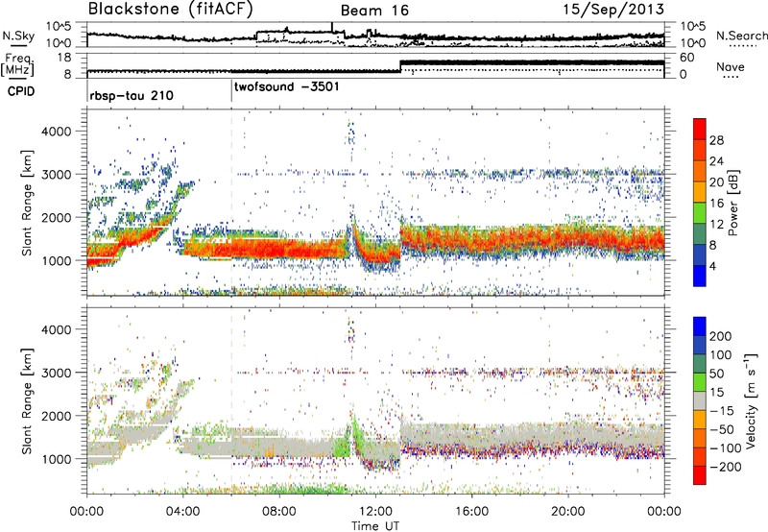
Task: Click the light green segment of Power colorbar
Action: [x=700, y=212]
